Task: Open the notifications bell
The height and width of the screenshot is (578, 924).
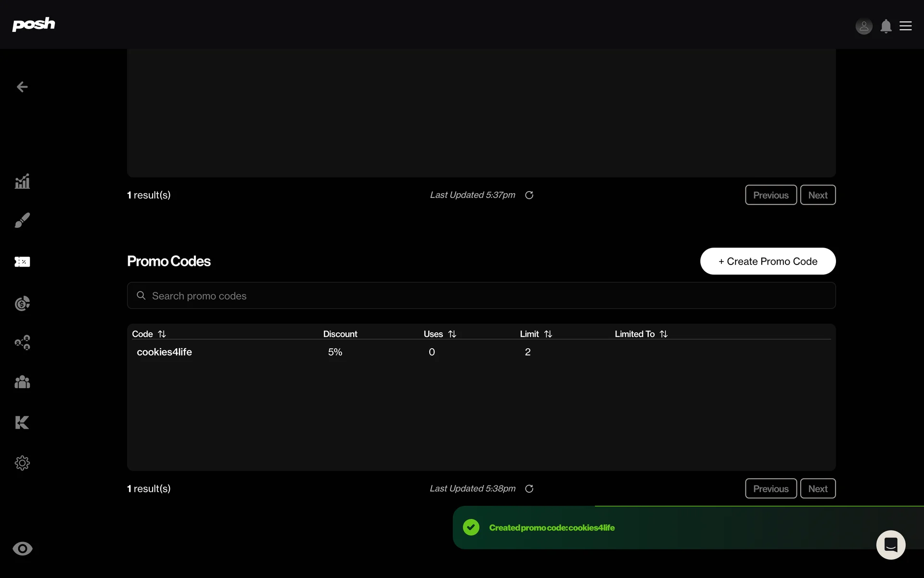Action: tap(885, 26)
